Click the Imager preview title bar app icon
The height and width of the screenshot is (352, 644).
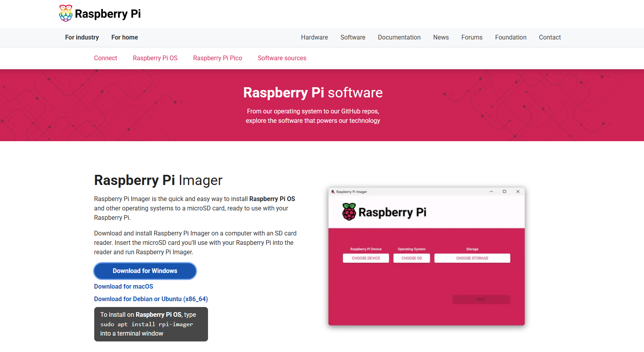click(x=333, y=192)
